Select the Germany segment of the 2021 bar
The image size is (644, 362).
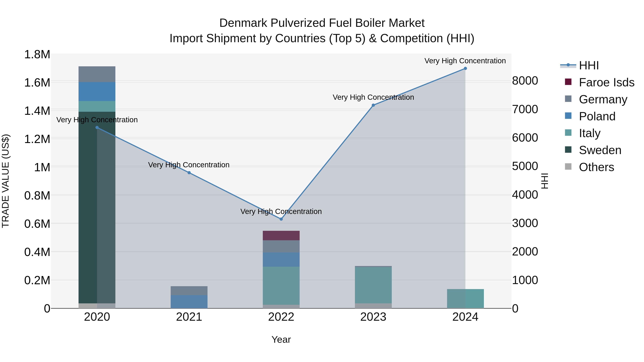pos(189,290)
